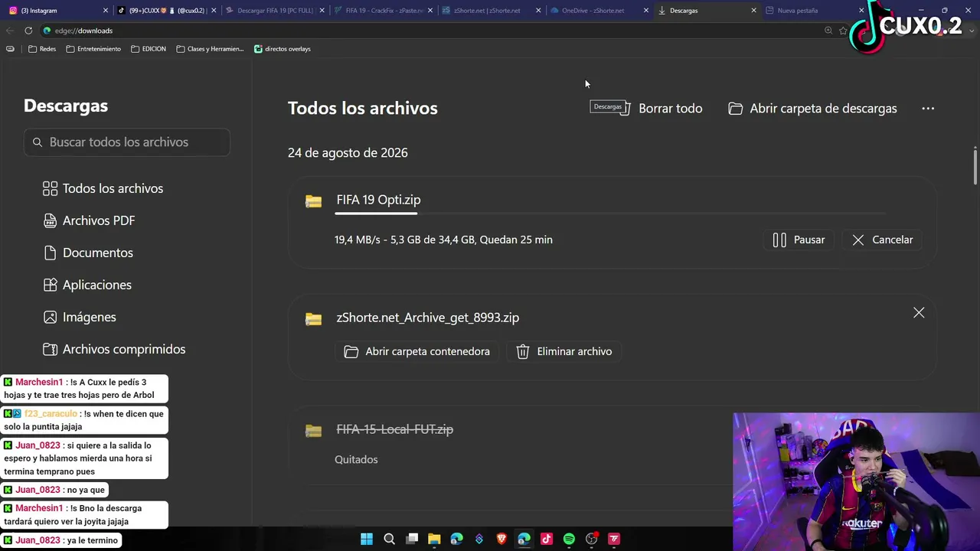
Task: Expand the Redes bookmarks folder
Action: pyautogui.click(x=42, y=49)
